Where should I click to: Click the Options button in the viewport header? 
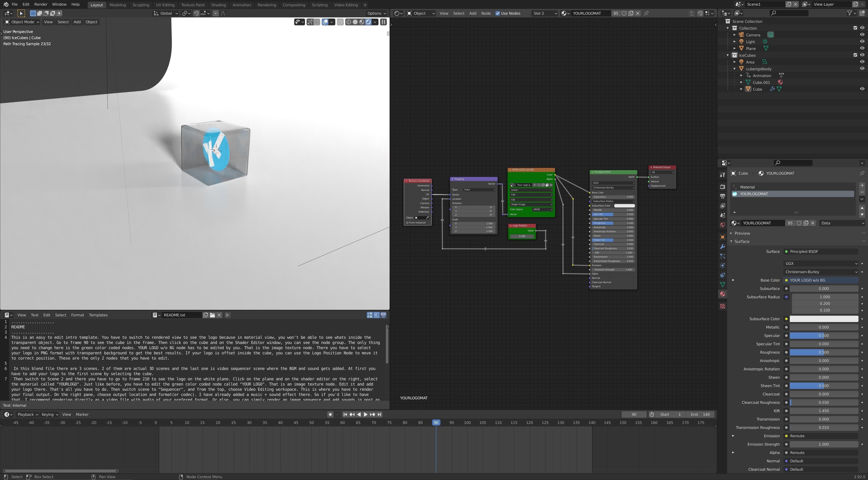pos(376,14)
